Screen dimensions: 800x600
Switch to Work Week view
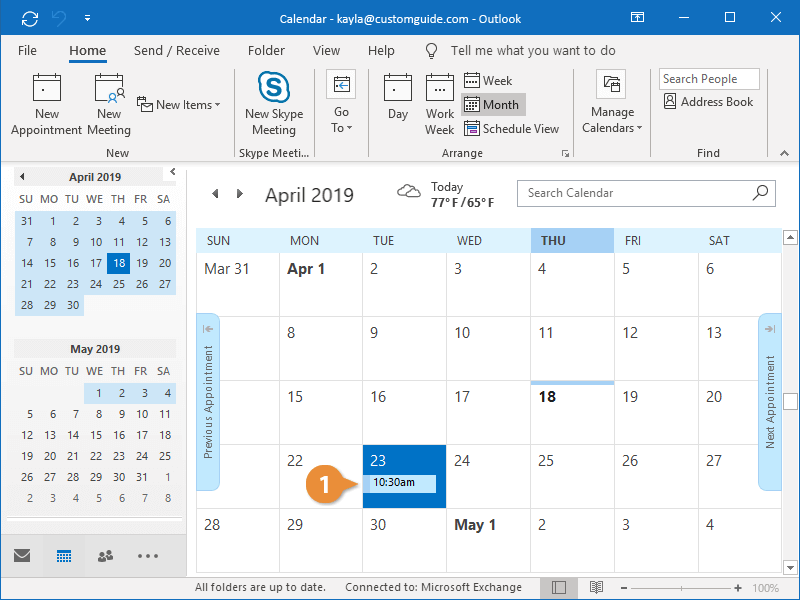point(439,105)
